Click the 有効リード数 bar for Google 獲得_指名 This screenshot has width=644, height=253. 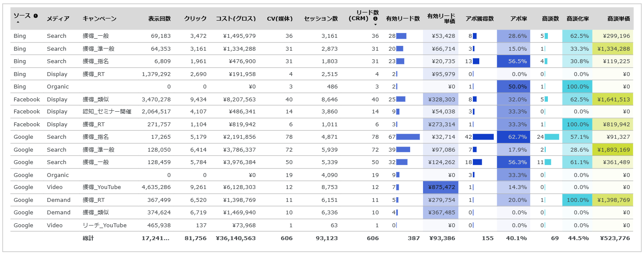tap(408, 137)
